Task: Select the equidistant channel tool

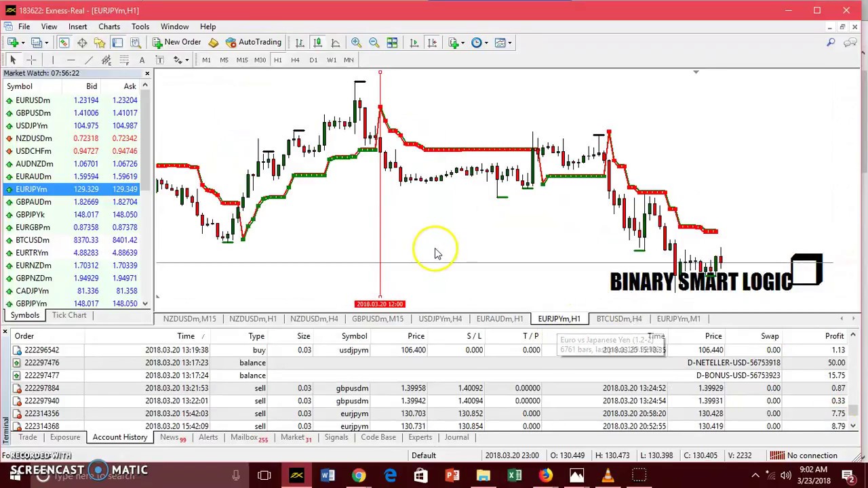Action: point(106,60)
